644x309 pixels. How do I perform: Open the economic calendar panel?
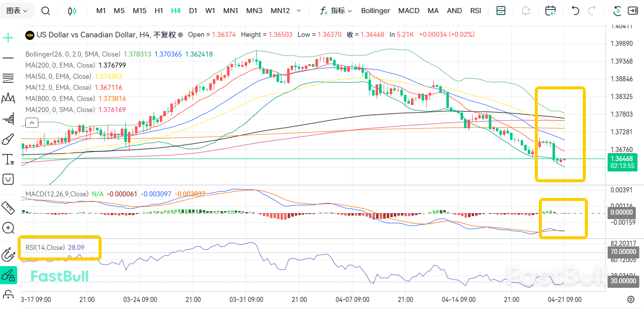[x=550, y=10]
